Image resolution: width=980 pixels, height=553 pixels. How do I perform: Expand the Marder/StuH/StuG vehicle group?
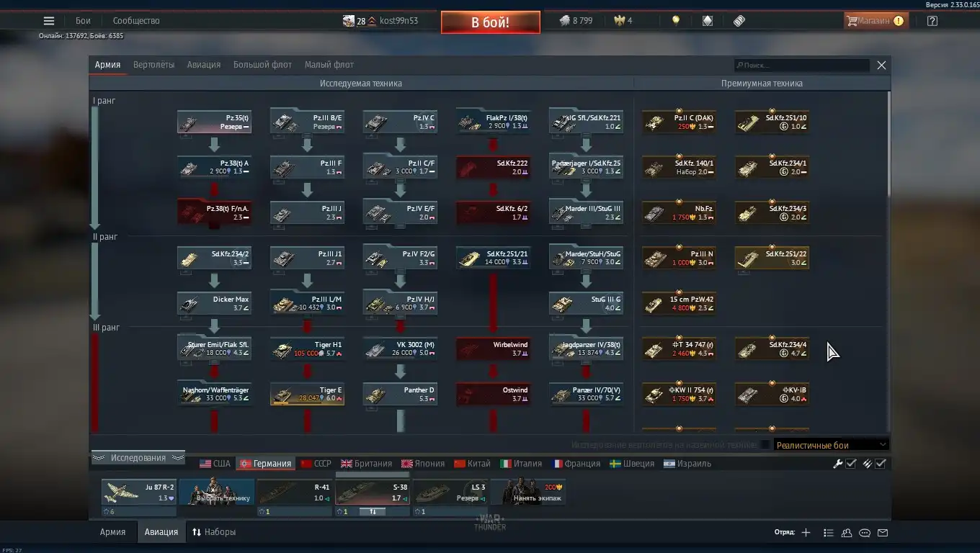pos(586,258)
